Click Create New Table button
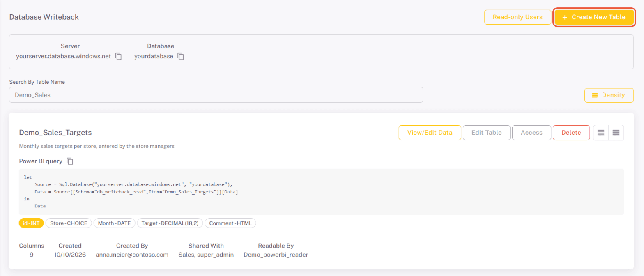 tap(594, 17)
